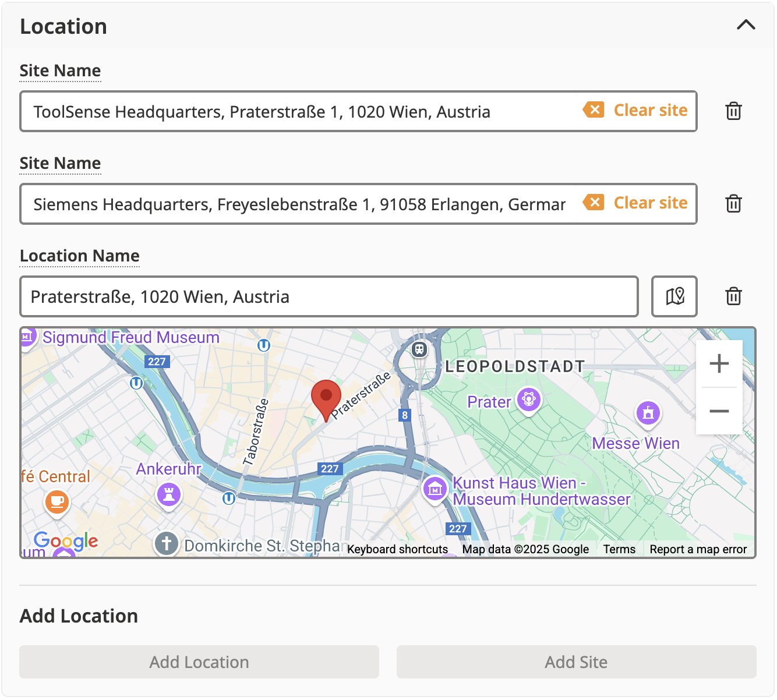
Task: Focus the Praterstraße location name field
Action: (x=329, y=296)
